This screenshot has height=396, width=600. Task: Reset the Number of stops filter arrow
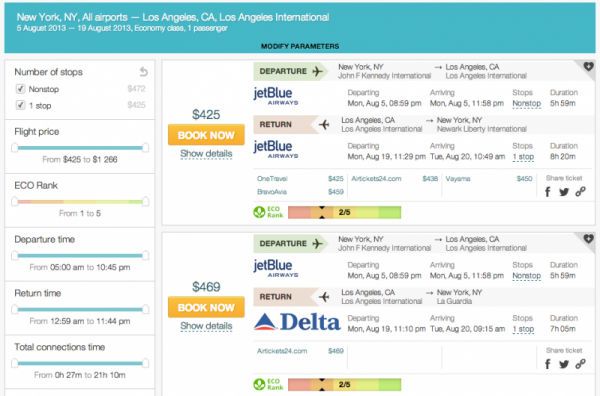(143, 72)
